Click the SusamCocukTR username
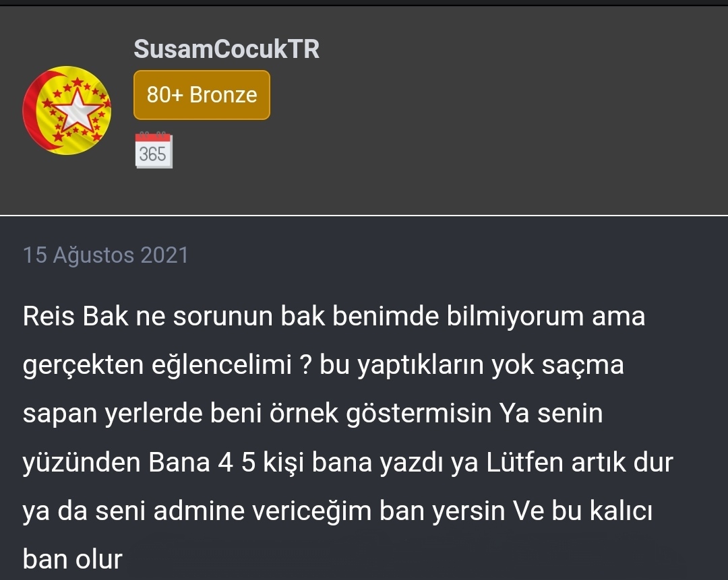Screen dimensions: 728x580 coord(226,49)
